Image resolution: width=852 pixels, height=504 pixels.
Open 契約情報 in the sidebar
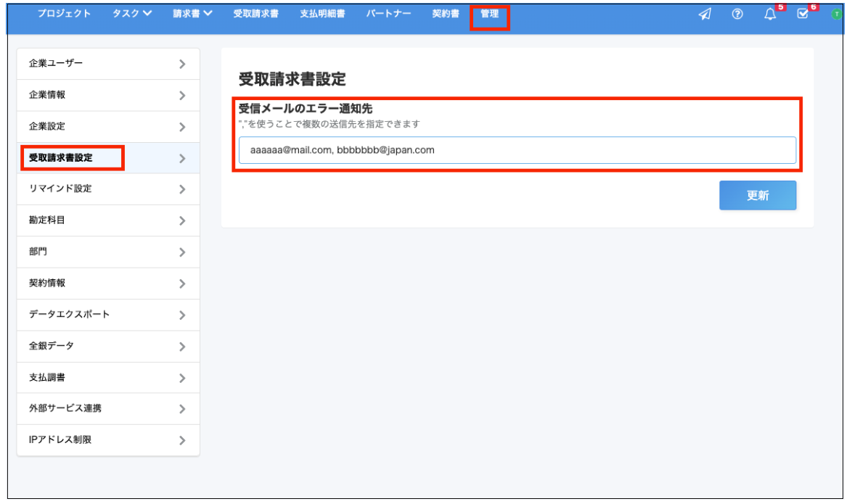pos(108,284)
